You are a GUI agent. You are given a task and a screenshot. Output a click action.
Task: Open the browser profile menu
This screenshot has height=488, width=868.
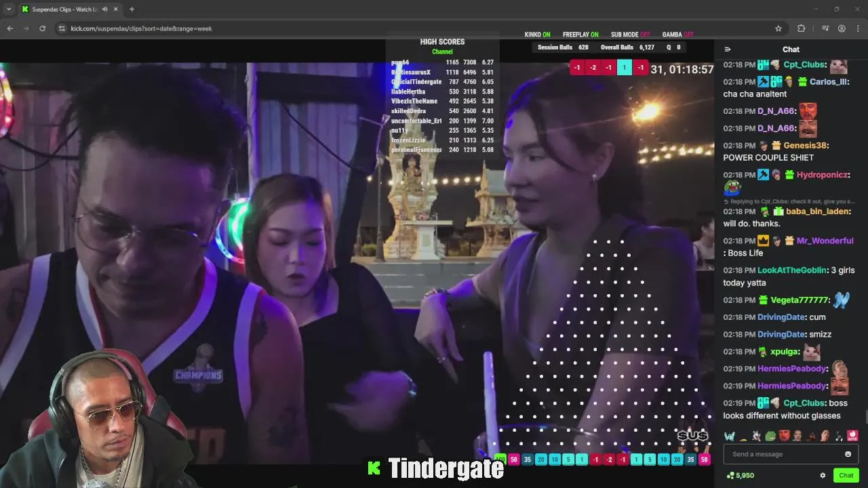842,28
